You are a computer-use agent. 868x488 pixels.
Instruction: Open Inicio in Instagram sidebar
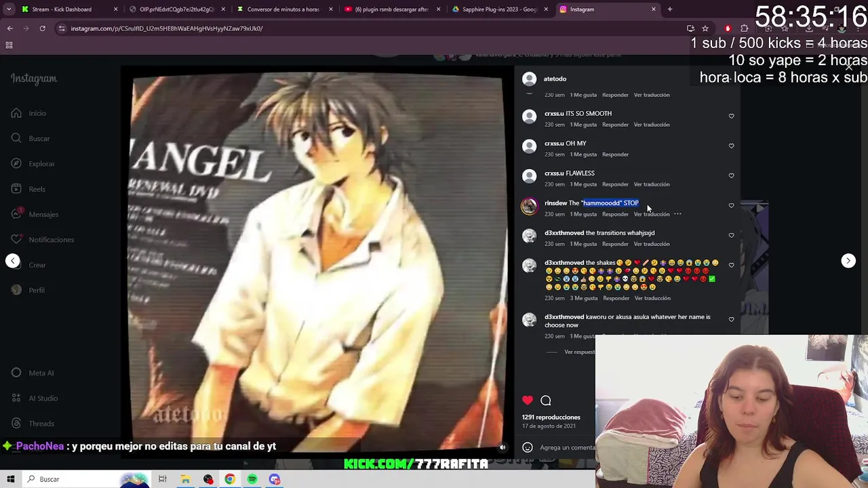(x=28, y=113)
